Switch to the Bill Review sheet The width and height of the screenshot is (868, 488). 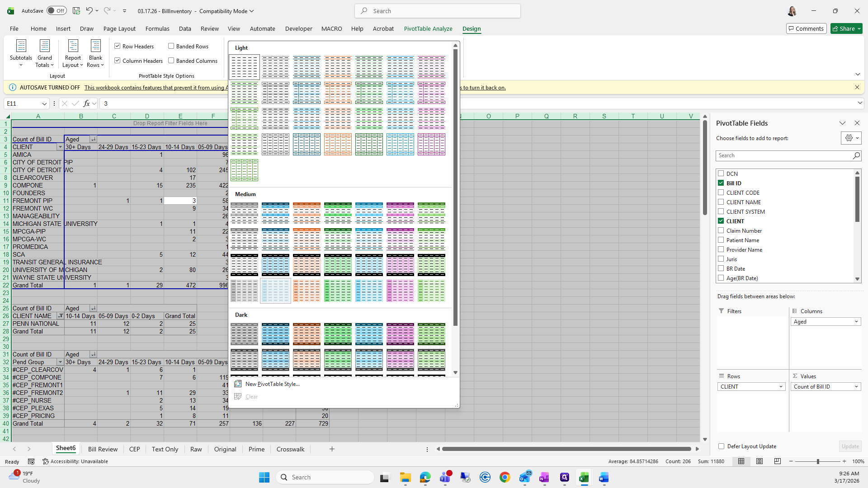103,449
